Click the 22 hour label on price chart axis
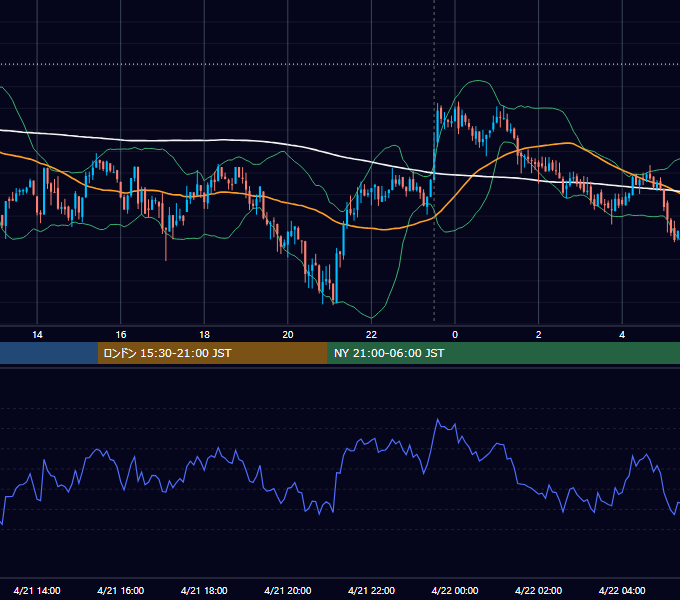Screen dimensions: 680x600 tap(371, 335)
